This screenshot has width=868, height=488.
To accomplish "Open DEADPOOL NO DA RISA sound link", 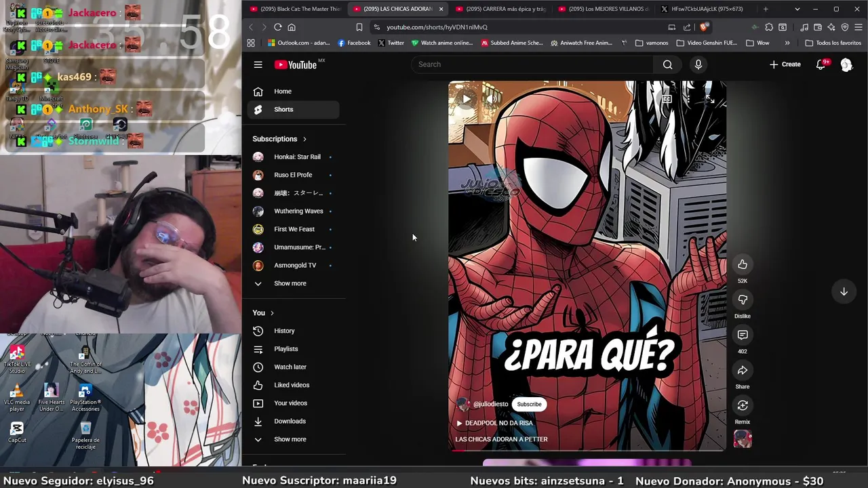I will pos(494,423).
